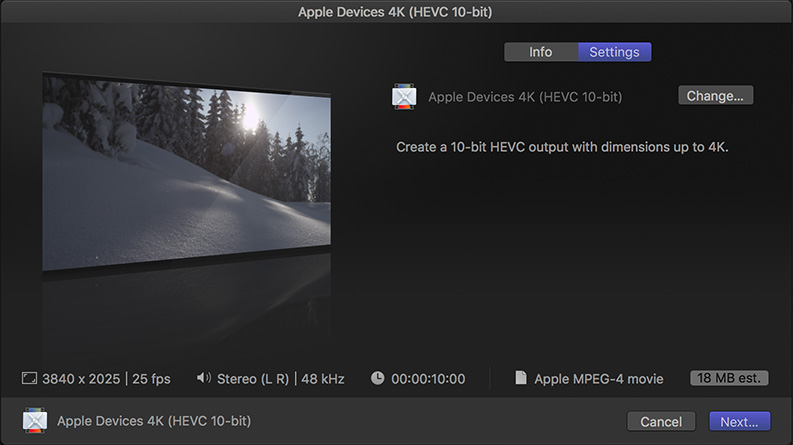Click the Change... button
The image size is (793, 445).
tap(716, 96)
